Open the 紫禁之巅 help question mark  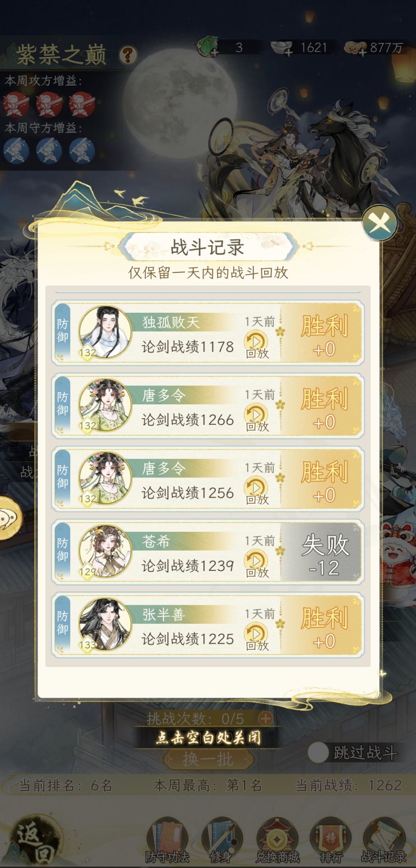(128, 55)
